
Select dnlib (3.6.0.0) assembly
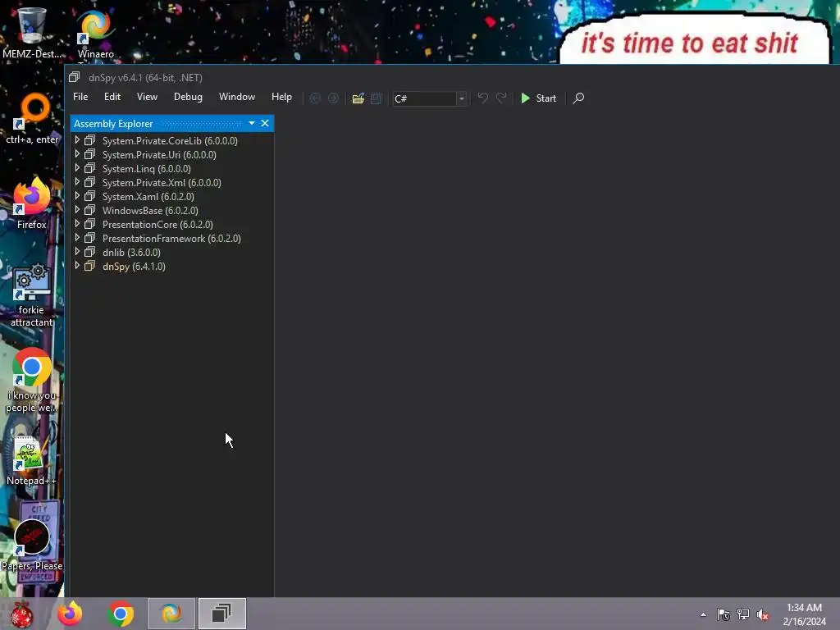(x=131, y=253)
